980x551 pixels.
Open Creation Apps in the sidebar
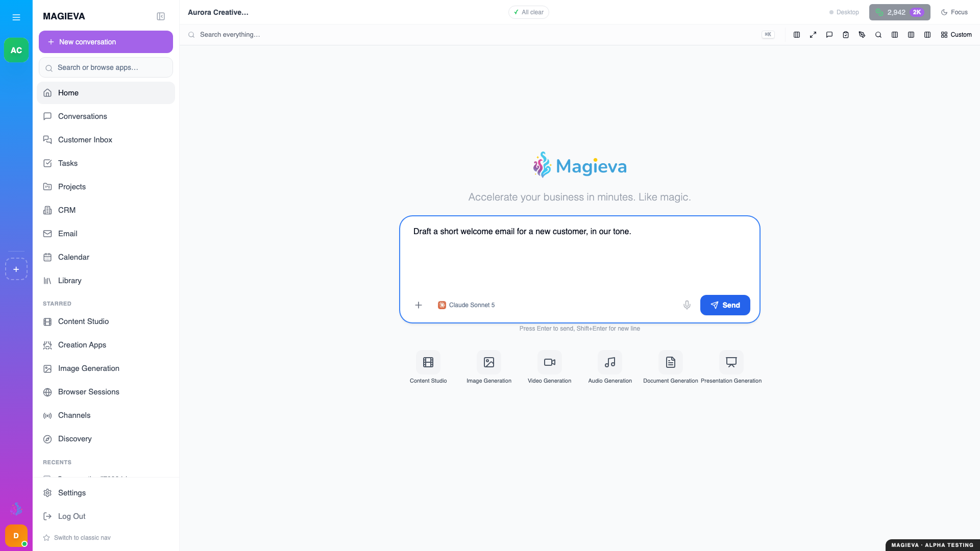pyautogui.click(x=106, y=345)
